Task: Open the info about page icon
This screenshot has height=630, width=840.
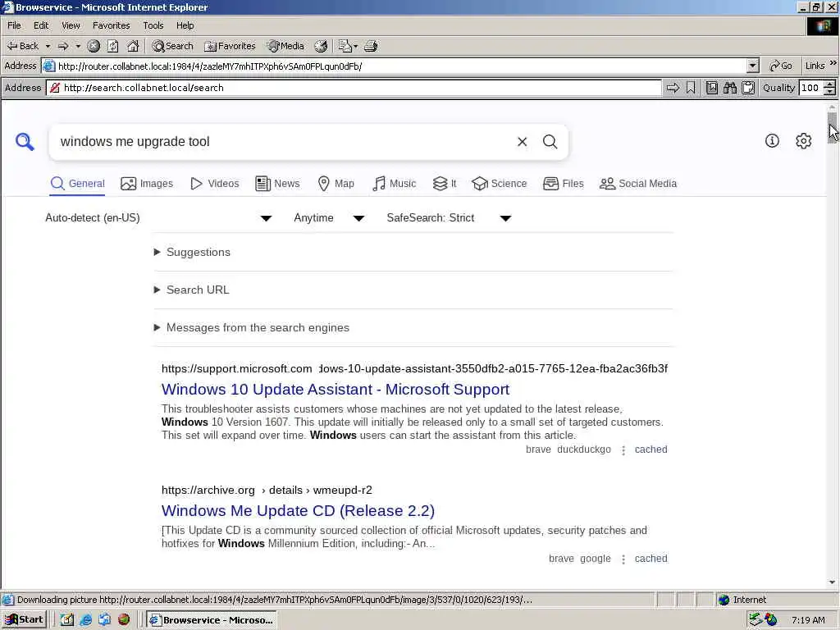Action: click(772, 141)
